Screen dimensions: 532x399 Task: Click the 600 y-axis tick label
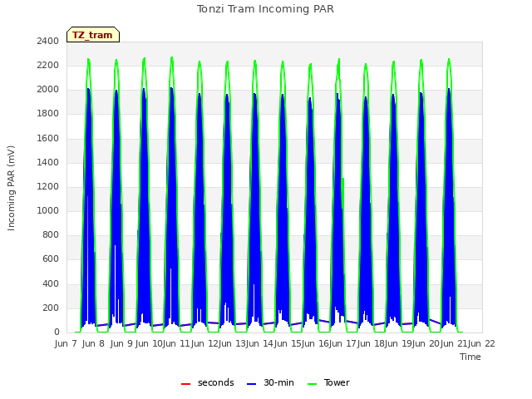(x=51, y=259)
